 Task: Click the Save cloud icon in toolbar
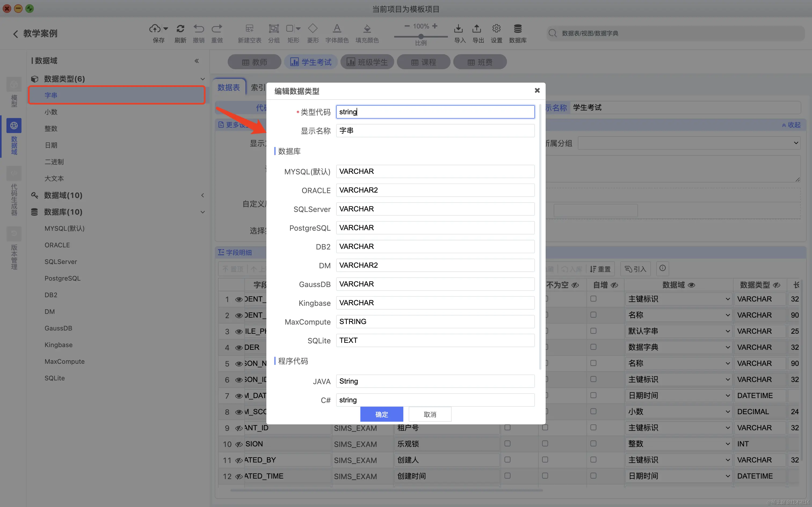[155, 29]
